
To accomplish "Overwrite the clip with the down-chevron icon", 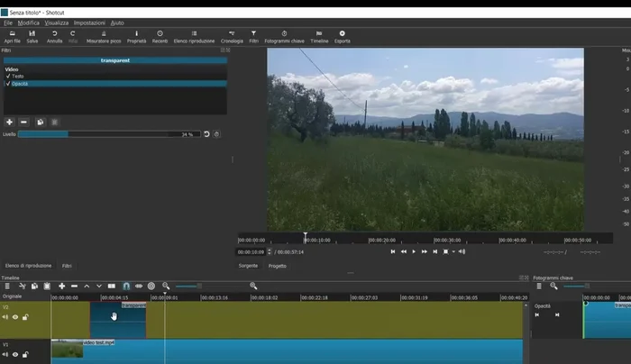I will coord(99,286).
